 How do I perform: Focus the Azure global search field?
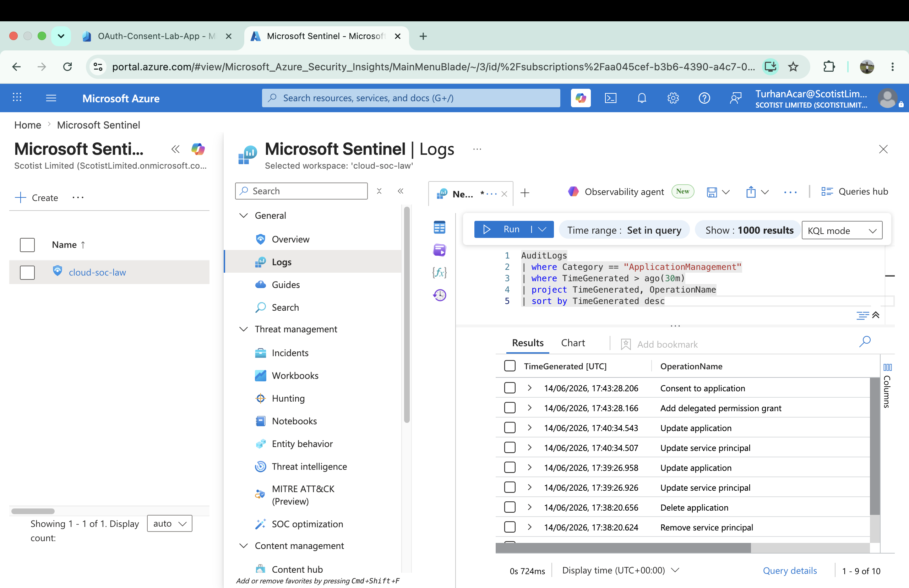tap(411, 98)
